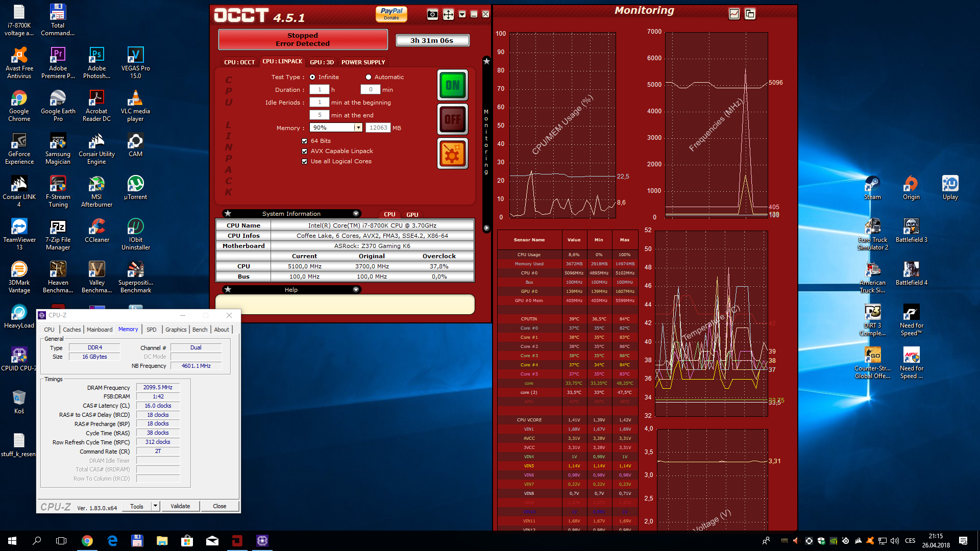The width and height of the screenshot is (980, 551).
Task: Expand the Help section
Action: pyautogui.click(x=356, y=290)
